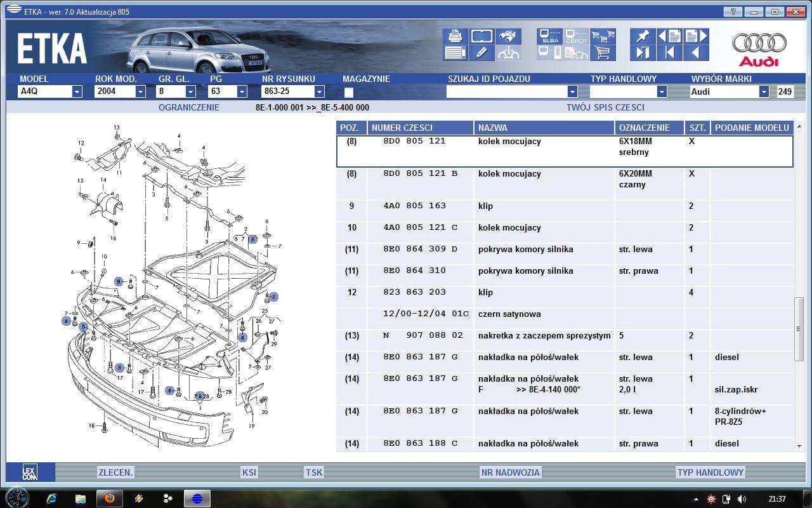Open Internet Explorer from taskbar
Screen dimensions: 812x508
tap(51, 498)
